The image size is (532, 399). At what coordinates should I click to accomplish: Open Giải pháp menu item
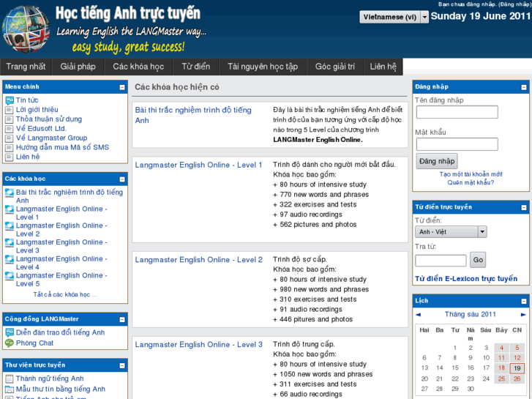[x=78, y=67]
